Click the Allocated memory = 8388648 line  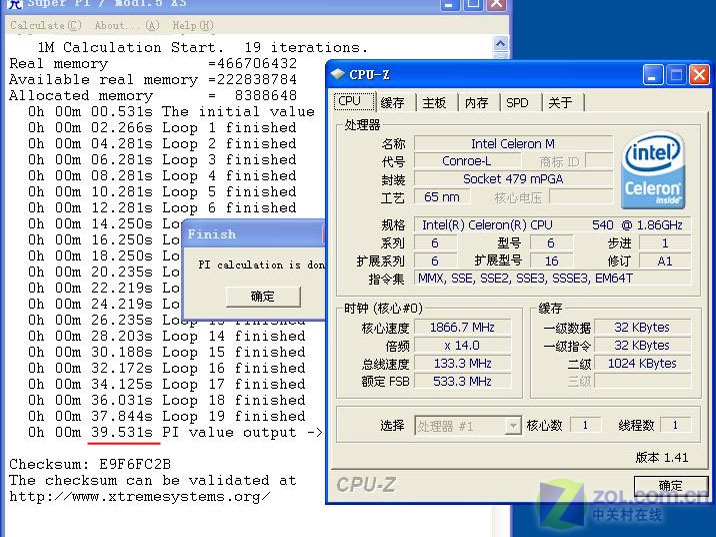click(153, 95)
